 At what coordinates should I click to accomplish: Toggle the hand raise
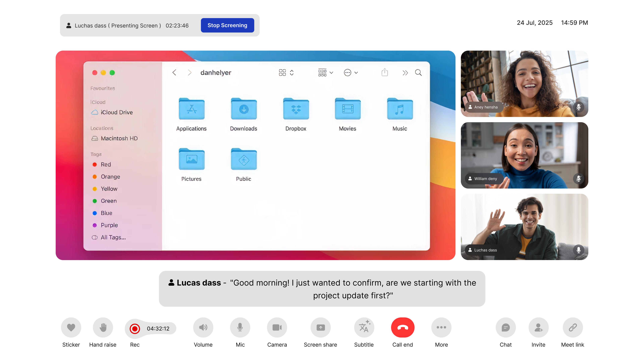tap(103, 327)
